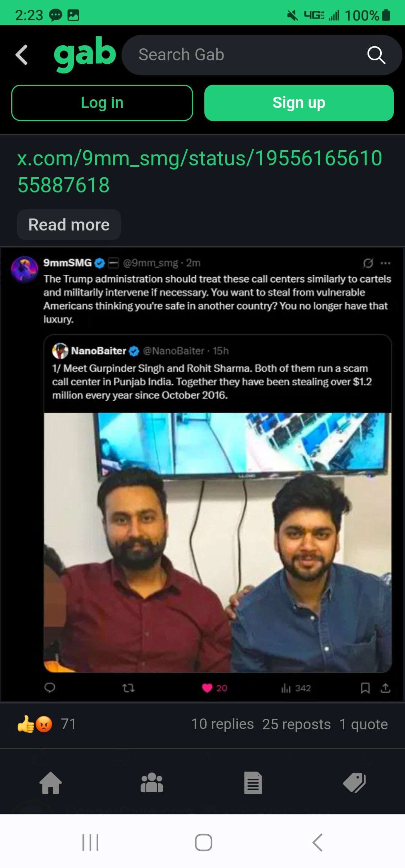
Task: Open the tags icon in bottom bar
Action: [x=354, y=783]
